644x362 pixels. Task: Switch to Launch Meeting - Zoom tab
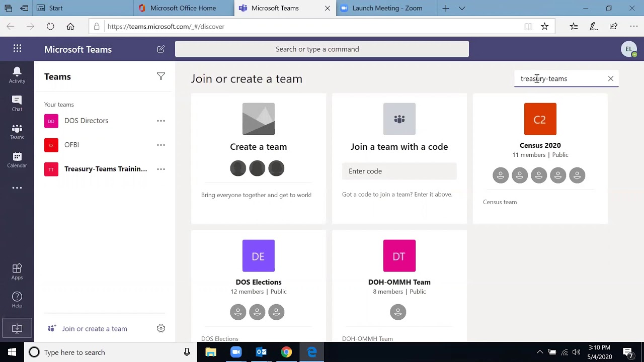[x=386, y=8]
